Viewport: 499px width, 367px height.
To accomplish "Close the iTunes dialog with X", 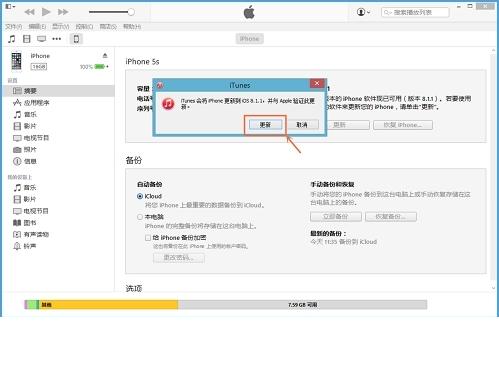I will pyautogui.click(x=317, y=83).
